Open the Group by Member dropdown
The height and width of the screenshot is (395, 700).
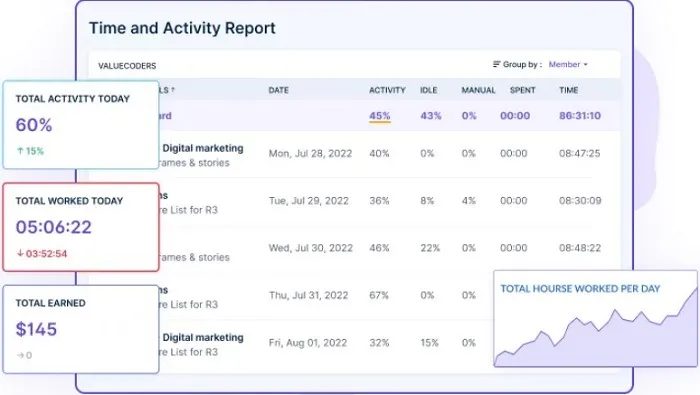tap(568, 65)
